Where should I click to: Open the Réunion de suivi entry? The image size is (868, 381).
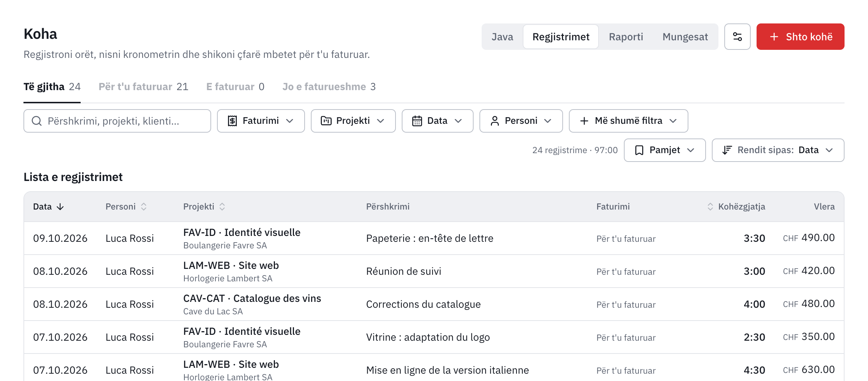pos(404,271)
